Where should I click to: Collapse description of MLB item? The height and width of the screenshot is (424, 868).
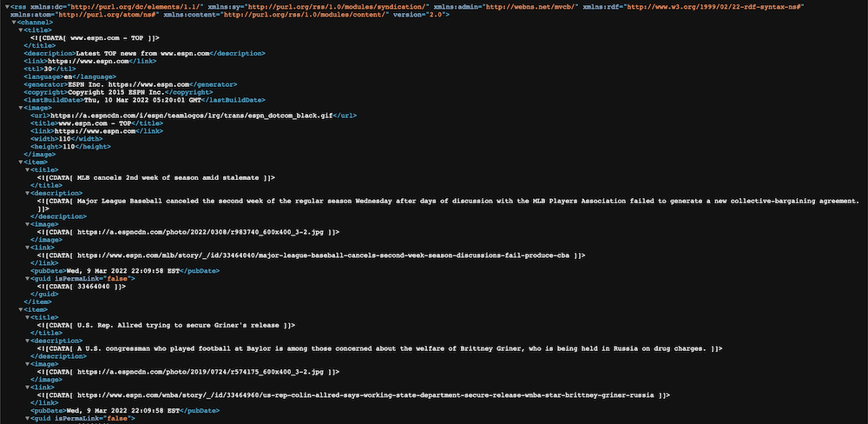click(x=27, y=193)
